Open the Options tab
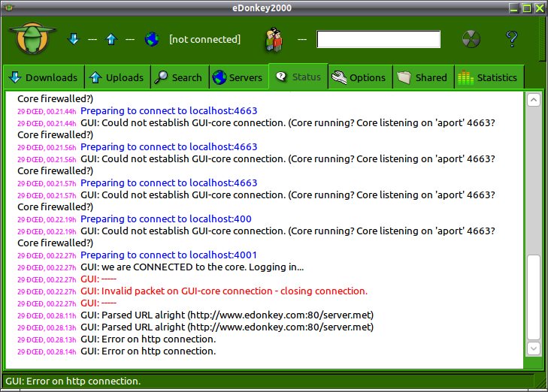 click(x=360, y=77)
